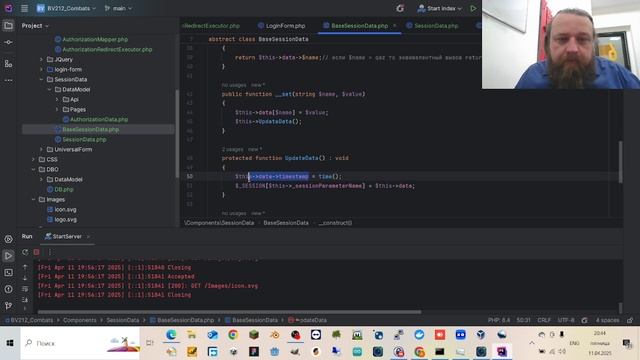Open Project view mode dropdown
Screen dimensions: 640x360
point(35,26)
